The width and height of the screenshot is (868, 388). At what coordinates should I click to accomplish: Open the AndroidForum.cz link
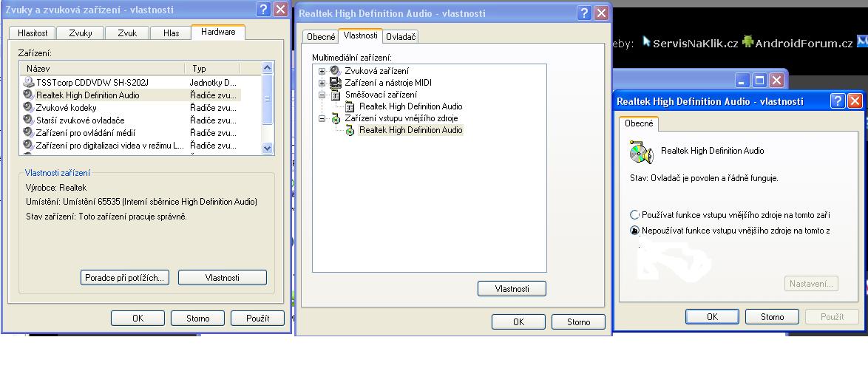pos(804,43)
